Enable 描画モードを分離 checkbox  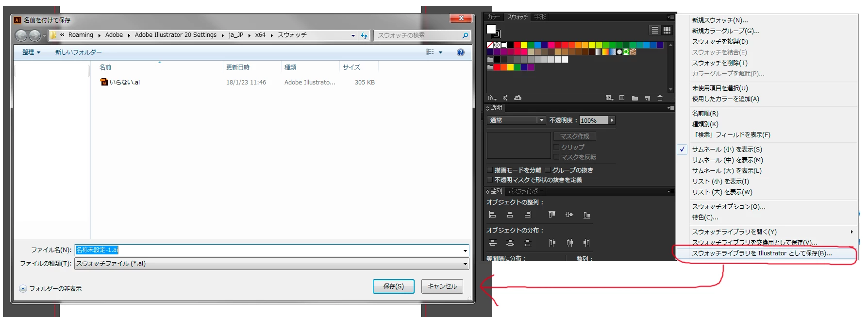coord(490,170)
